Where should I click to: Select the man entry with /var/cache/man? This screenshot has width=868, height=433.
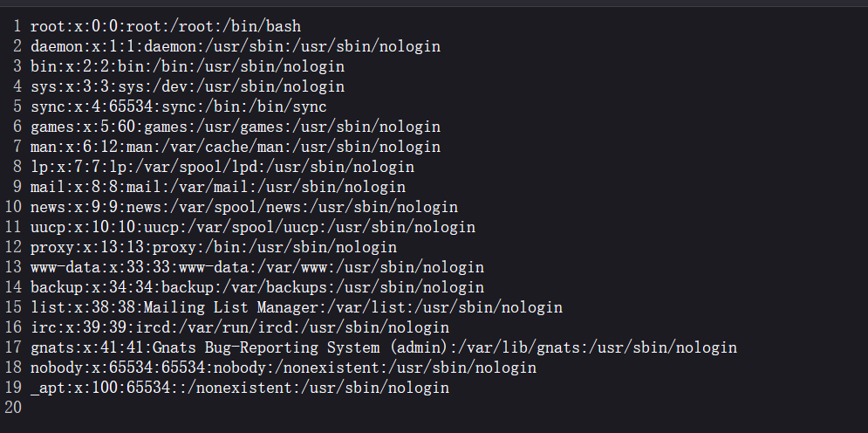coord(235,147)
